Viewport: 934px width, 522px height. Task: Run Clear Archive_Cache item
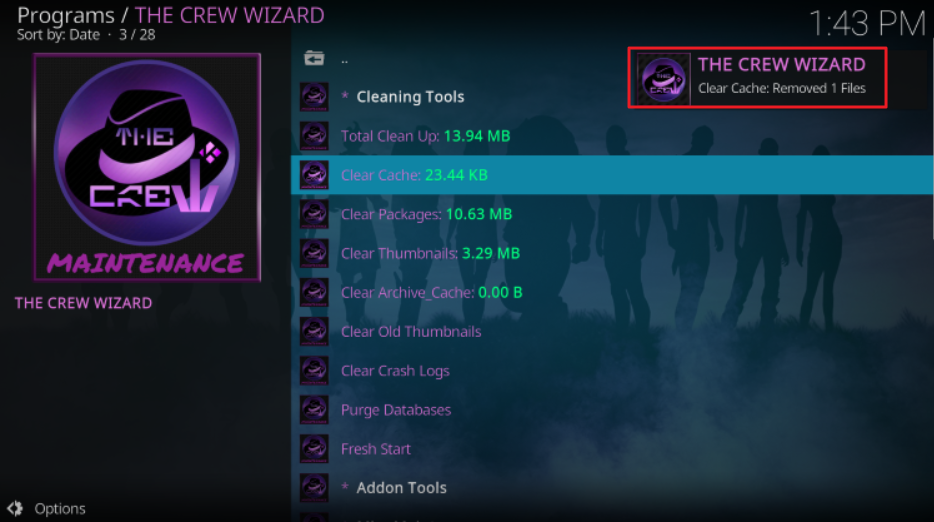coord(612,293)
